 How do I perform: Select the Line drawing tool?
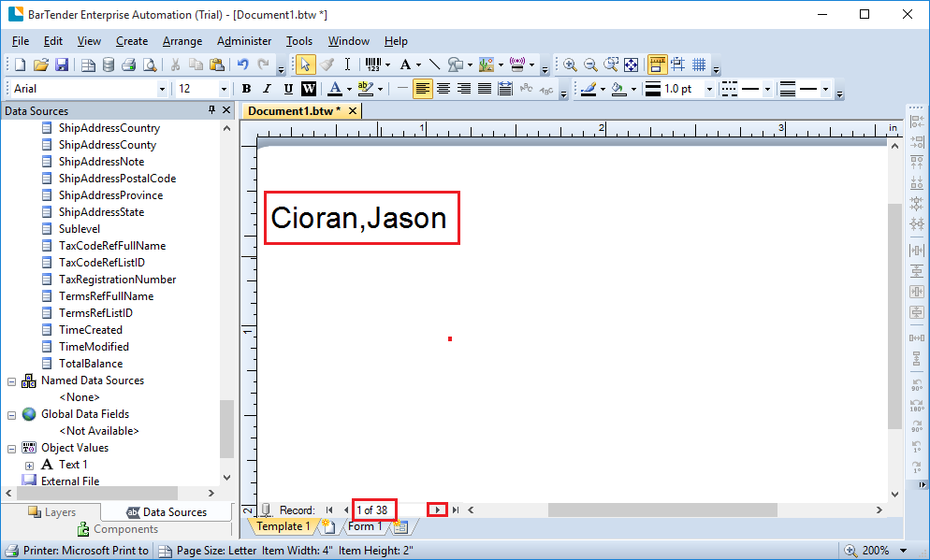click(x=434, y=65)
